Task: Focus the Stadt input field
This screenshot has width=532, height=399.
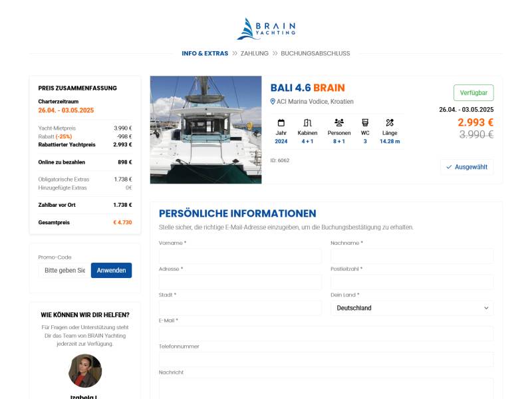Action: coord(240,308)
